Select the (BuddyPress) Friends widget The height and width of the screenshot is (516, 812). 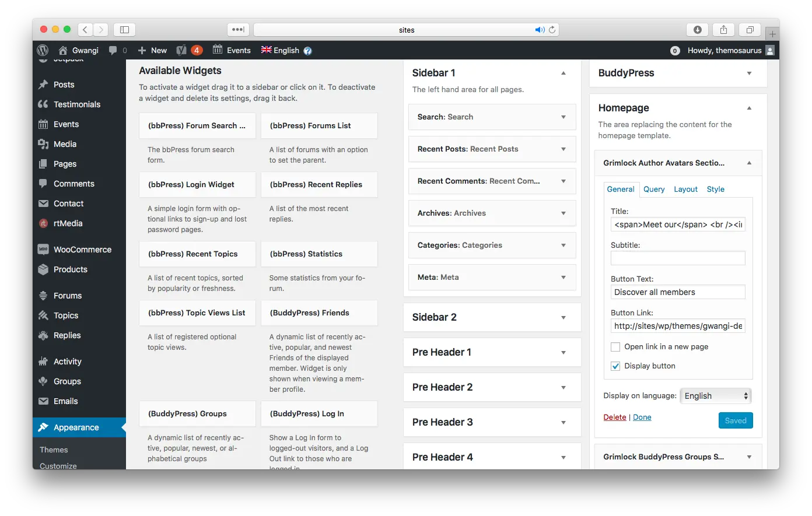point(319,313)
